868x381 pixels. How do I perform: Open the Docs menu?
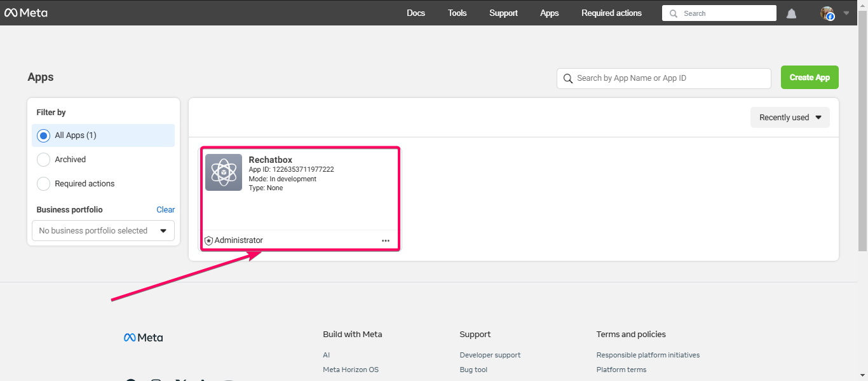[416, 13]
